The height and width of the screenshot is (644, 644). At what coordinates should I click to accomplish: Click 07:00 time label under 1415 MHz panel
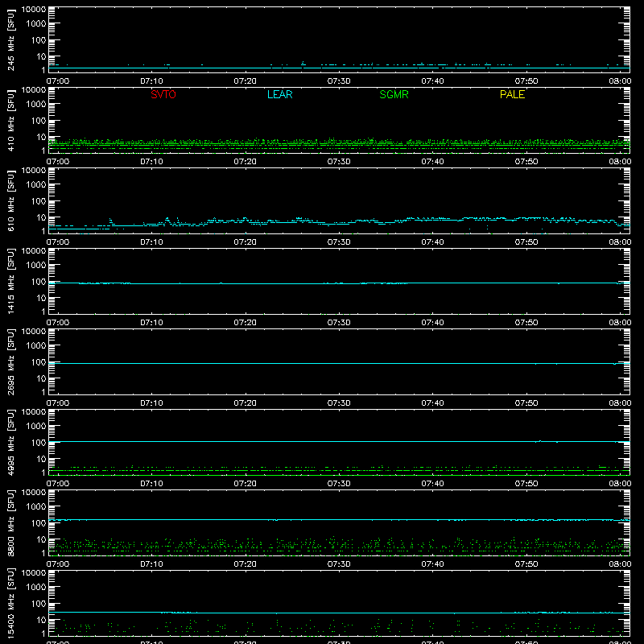pos(58,323)
